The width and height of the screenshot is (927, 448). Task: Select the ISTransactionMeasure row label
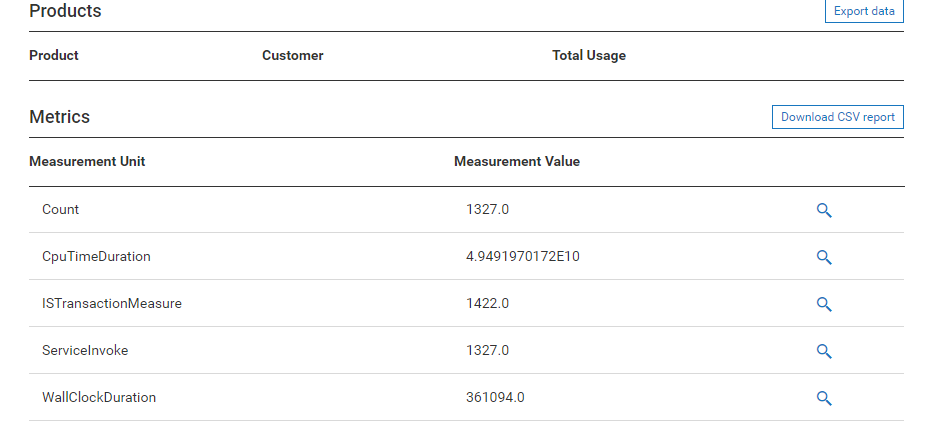point(111,304)
